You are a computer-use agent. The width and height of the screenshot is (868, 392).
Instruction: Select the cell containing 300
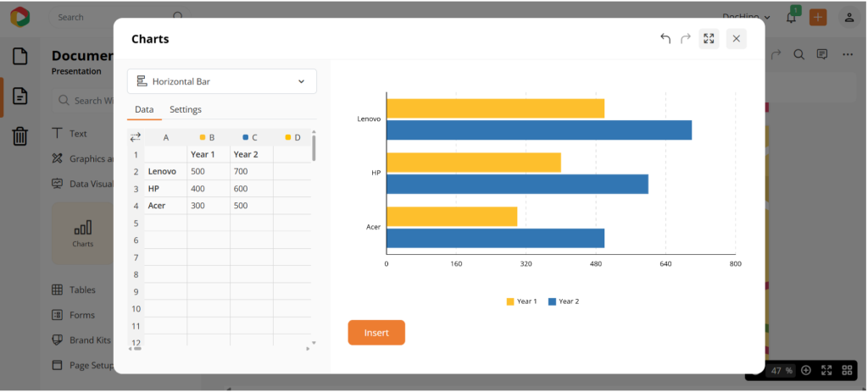pyautogui.click(x=209, y=206)
